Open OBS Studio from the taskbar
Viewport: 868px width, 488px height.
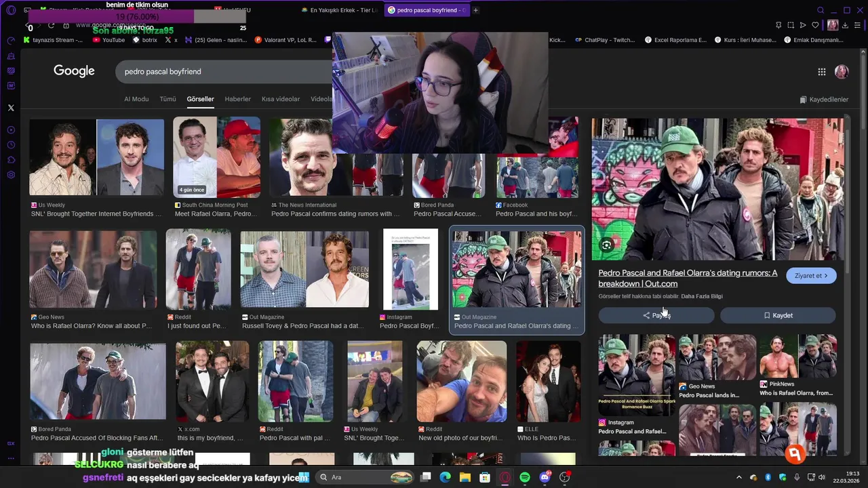(564, 478)
